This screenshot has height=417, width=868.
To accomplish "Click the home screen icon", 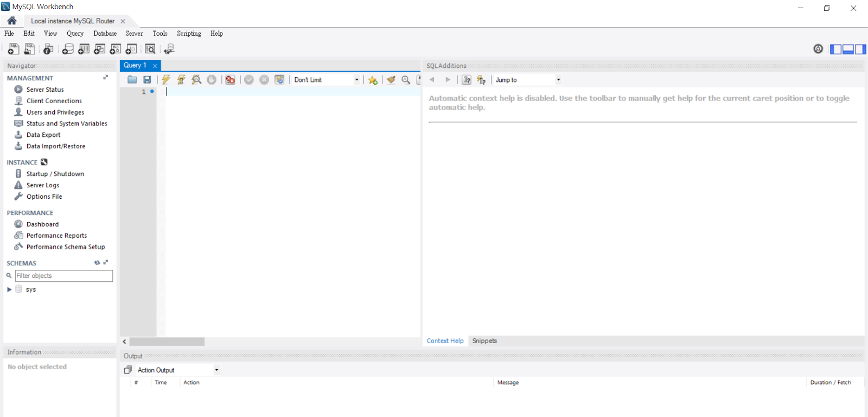I will (x=12, y=21).
